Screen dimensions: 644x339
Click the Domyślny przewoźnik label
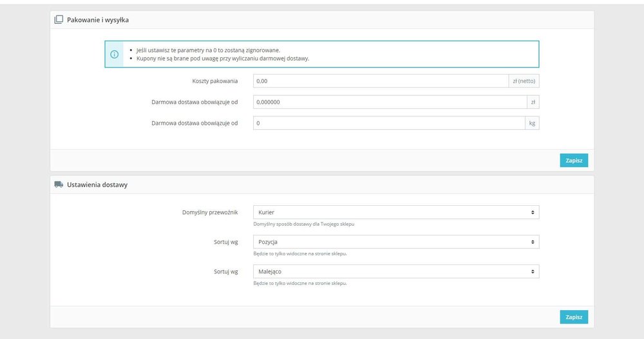[x=210, y=212]
